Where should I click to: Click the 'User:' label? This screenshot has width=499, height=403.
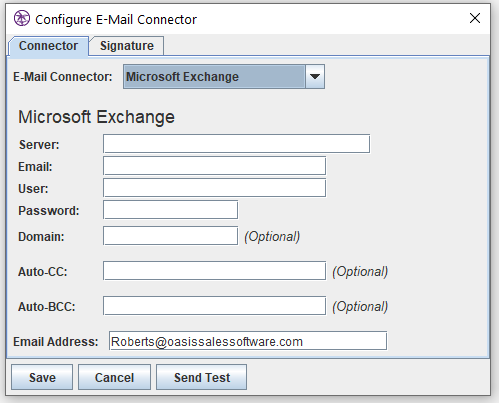(x=33, y=189)
